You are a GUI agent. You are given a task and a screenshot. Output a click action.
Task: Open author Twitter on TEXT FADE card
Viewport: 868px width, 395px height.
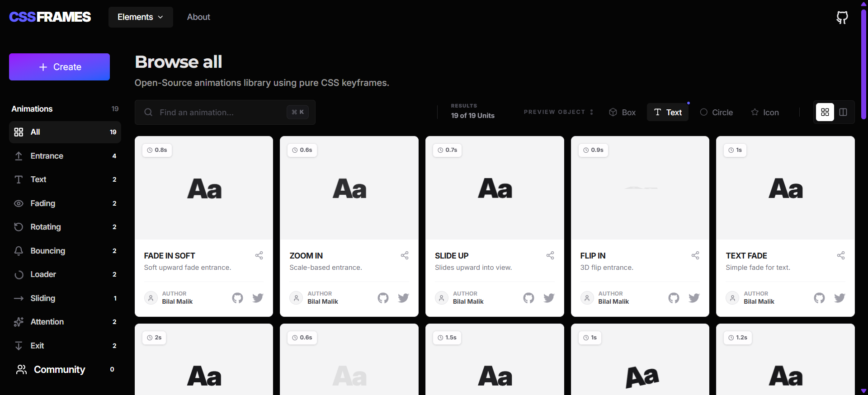click(840, 298)
